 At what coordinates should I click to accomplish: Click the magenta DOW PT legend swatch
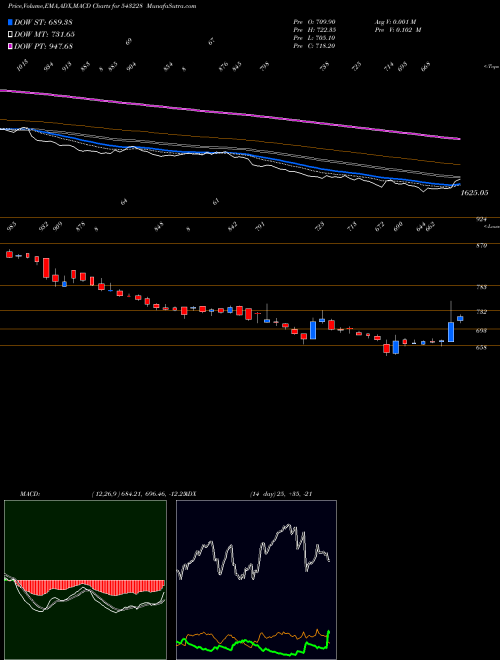pyautogui.click(x=11, y=46)
